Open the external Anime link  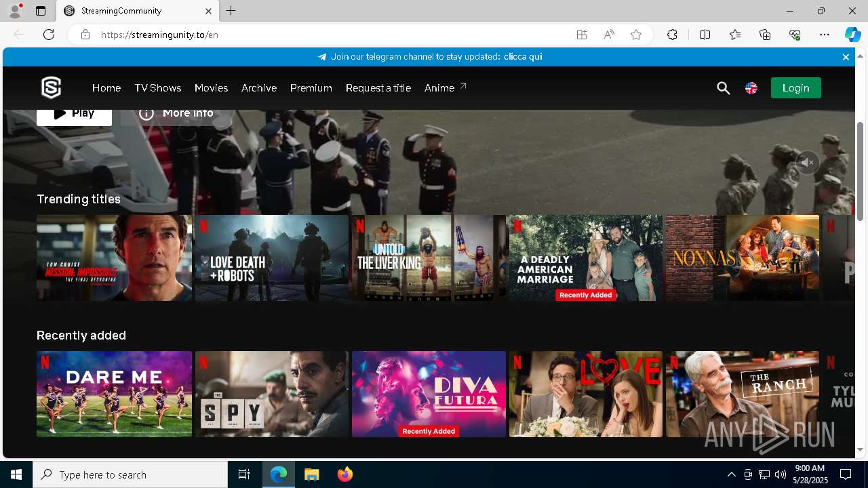point(446,88)
